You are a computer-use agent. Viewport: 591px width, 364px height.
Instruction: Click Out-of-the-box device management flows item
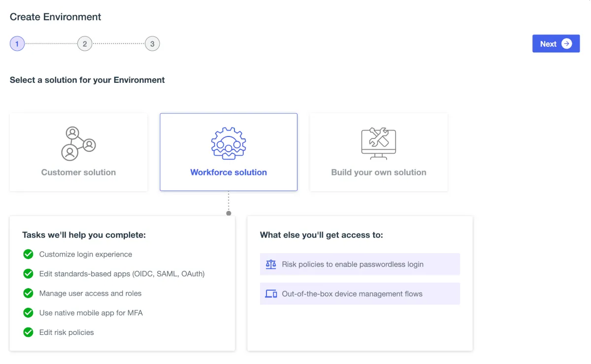pyautogui.click(x=352, y=294)
